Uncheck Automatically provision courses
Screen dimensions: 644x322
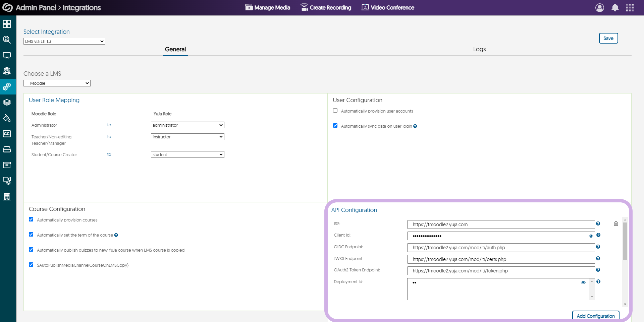[x=31, y=219]
